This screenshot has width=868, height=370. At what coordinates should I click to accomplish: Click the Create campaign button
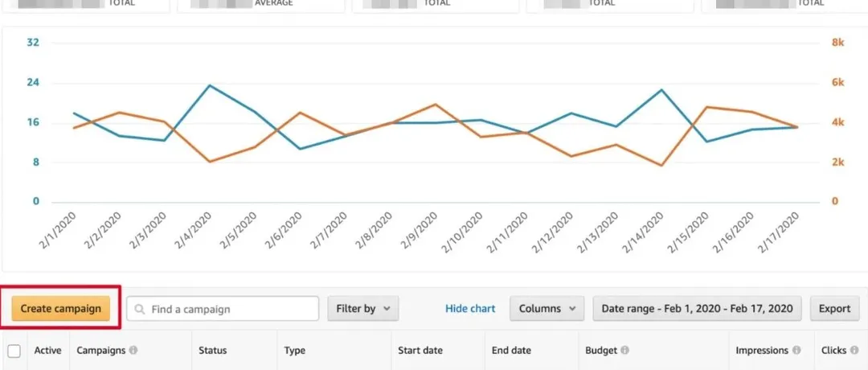[x=60, y=309]
